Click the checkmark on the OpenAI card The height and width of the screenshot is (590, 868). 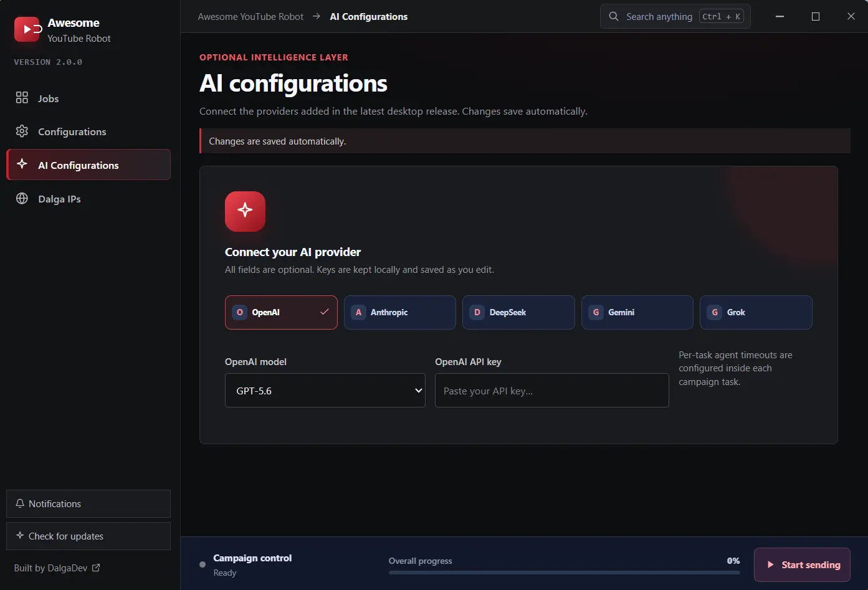(325, 312)
